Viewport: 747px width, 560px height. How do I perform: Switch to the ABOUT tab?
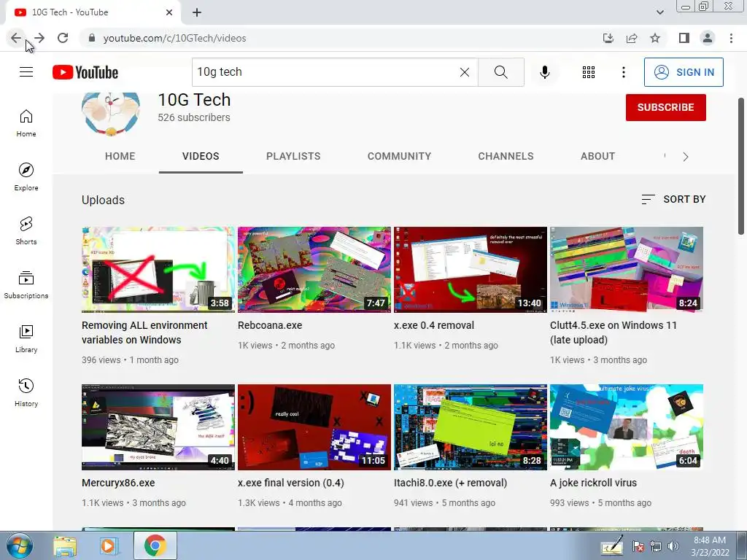point(597,156)
